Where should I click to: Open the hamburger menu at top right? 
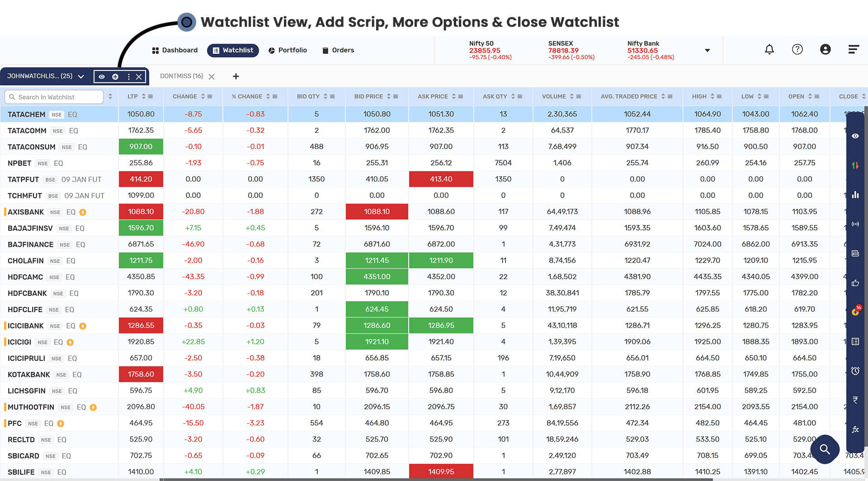point(853,50)
